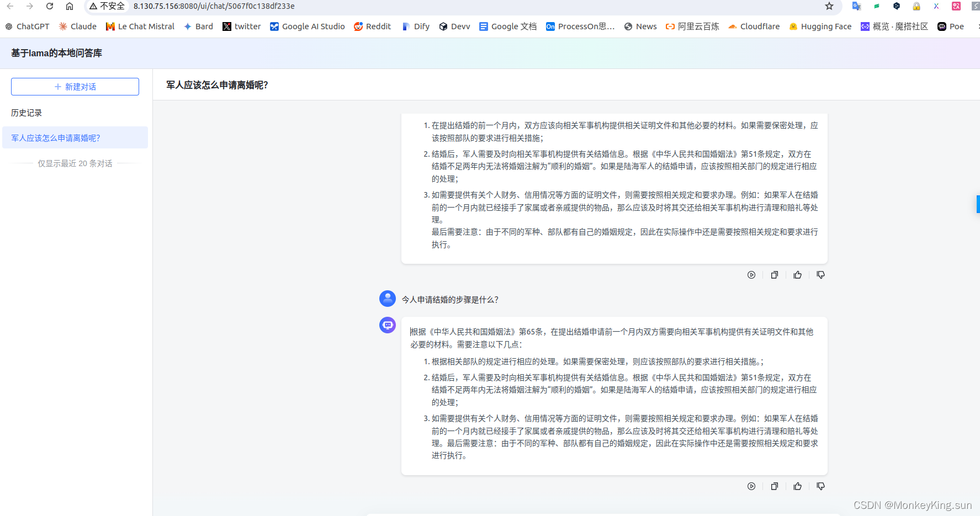
Task: Copy the first answer with copy icon
Action: point(775,275)
